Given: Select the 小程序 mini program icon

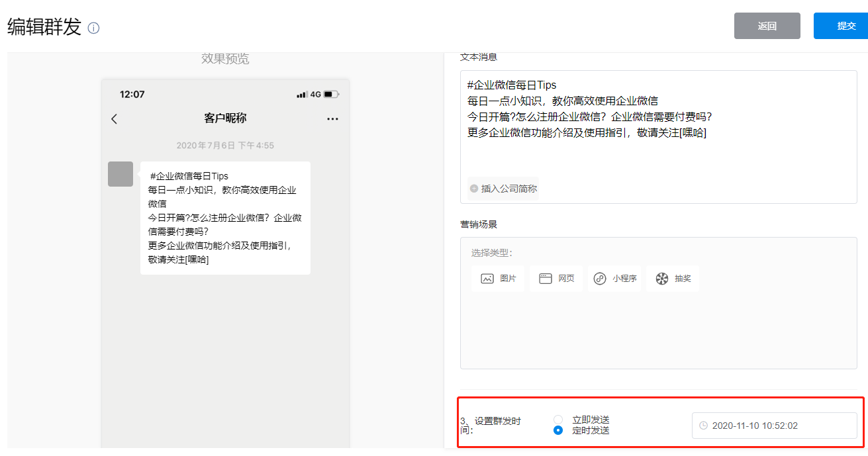Looking at the screenshot, I should 600,279.
